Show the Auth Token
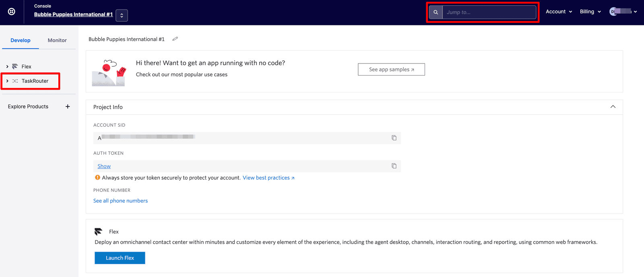 104,166
